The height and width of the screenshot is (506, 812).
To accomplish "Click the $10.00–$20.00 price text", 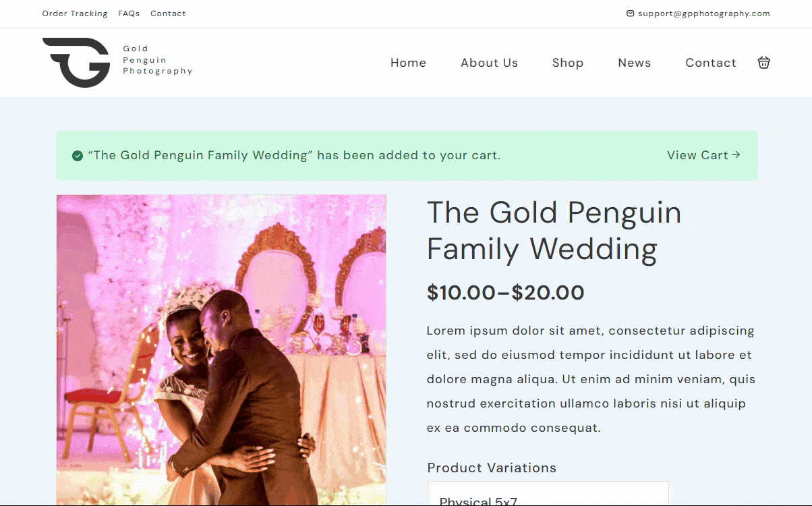I will (505, 292).
